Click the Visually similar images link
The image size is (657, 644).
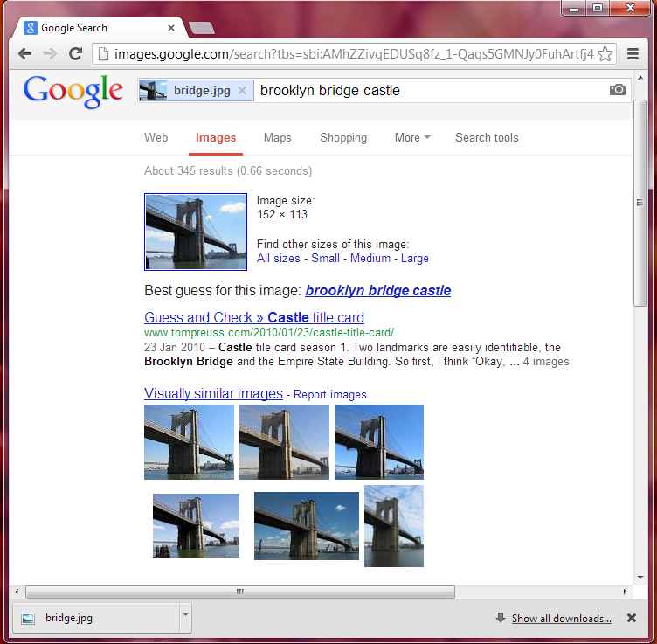click(213, 394)
